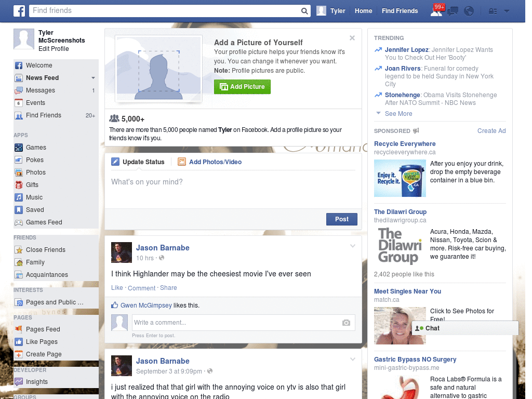Open the Photos app icon

click(19, 172)
